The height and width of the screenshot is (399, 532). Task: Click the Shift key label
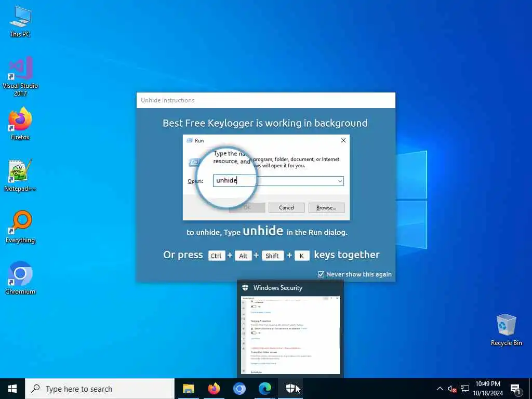272,256
